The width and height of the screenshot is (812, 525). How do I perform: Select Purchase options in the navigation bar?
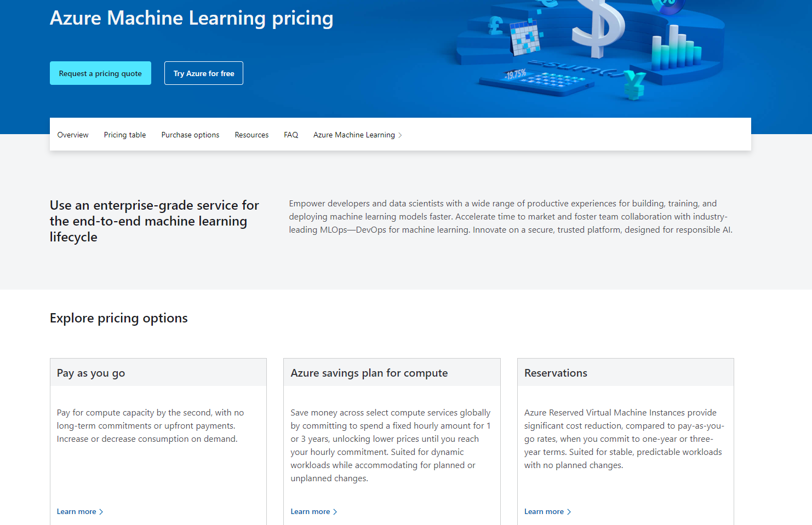click(190, 134)
